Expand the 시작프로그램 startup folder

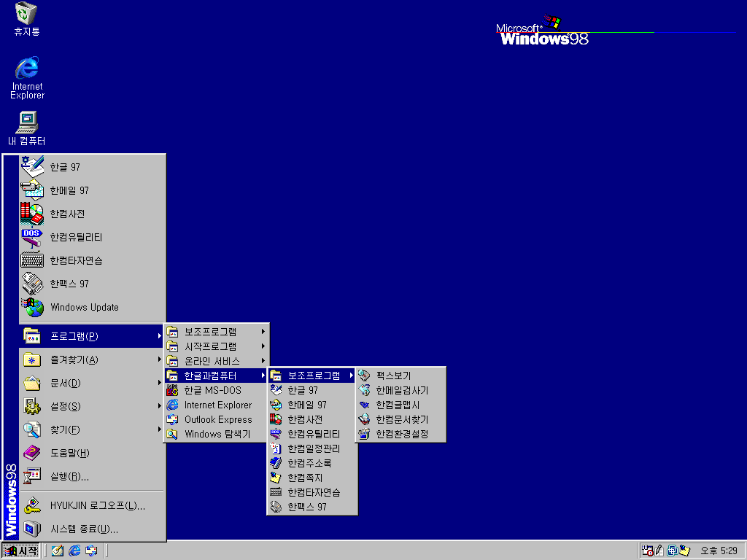(216, 346)
